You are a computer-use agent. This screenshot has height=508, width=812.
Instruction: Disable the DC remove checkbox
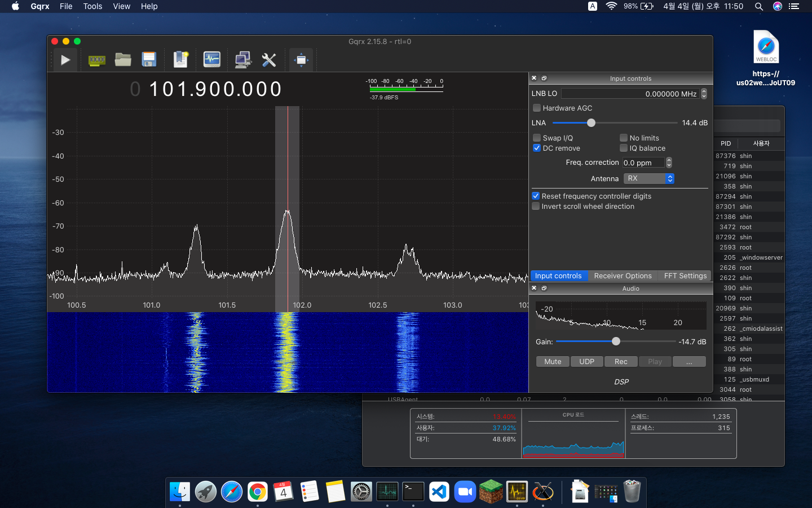537,148
